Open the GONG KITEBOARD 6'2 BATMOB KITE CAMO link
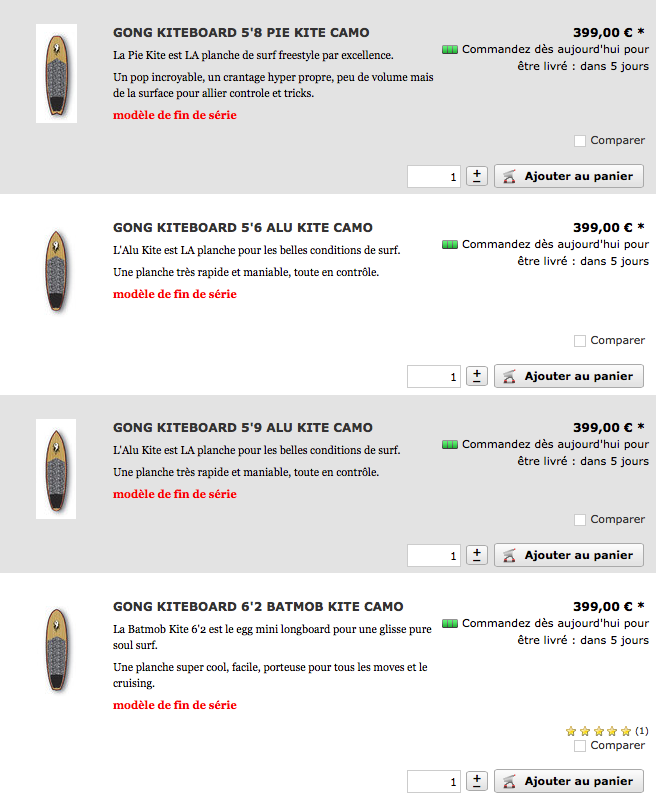This screenshot has width=657, height=799. click(258, 607)
